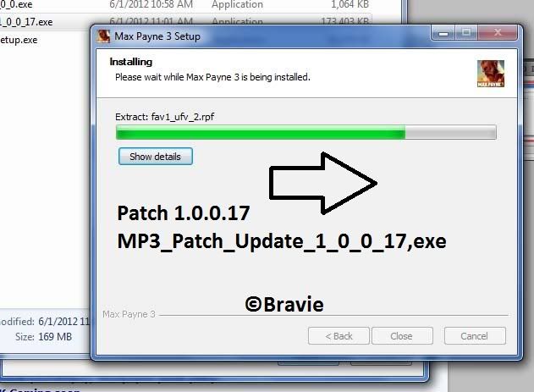Viewport: 534px width, 392px height.
Task: Click the Installing heading in the setup header
Action: pyautogui.click(x=131, y=62)
